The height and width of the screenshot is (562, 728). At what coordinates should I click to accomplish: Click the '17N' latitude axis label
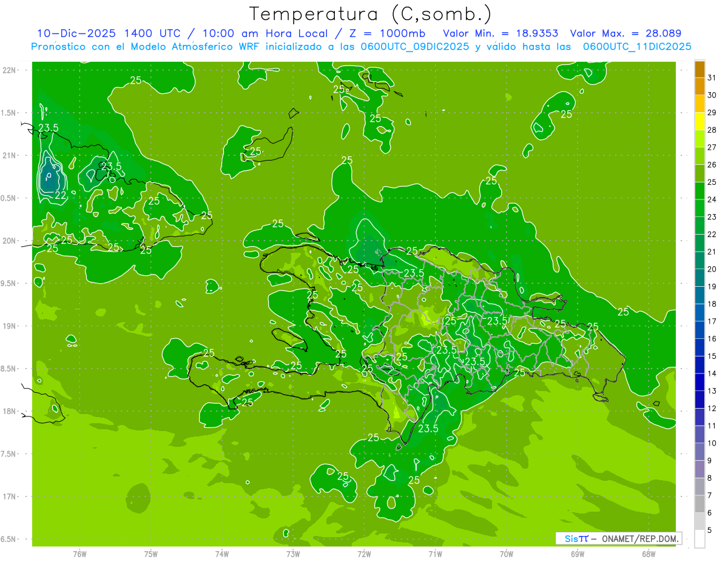[x=10, y=497]
